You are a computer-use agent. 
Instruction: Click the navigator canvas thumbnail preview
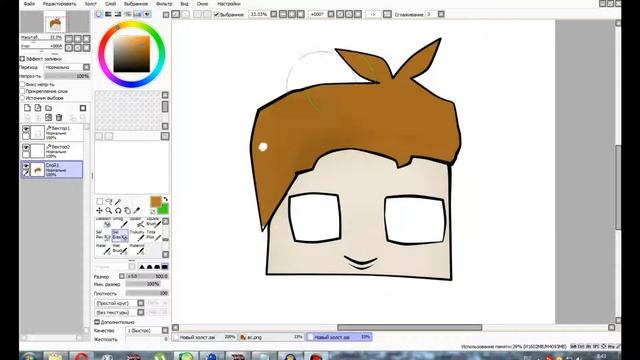coord(55,22)
